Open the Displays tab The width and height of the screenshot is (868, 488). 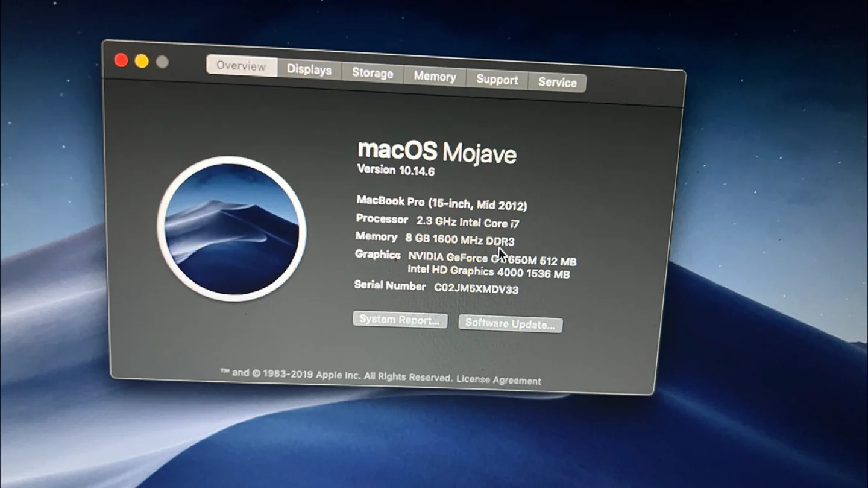click(309, 69)
